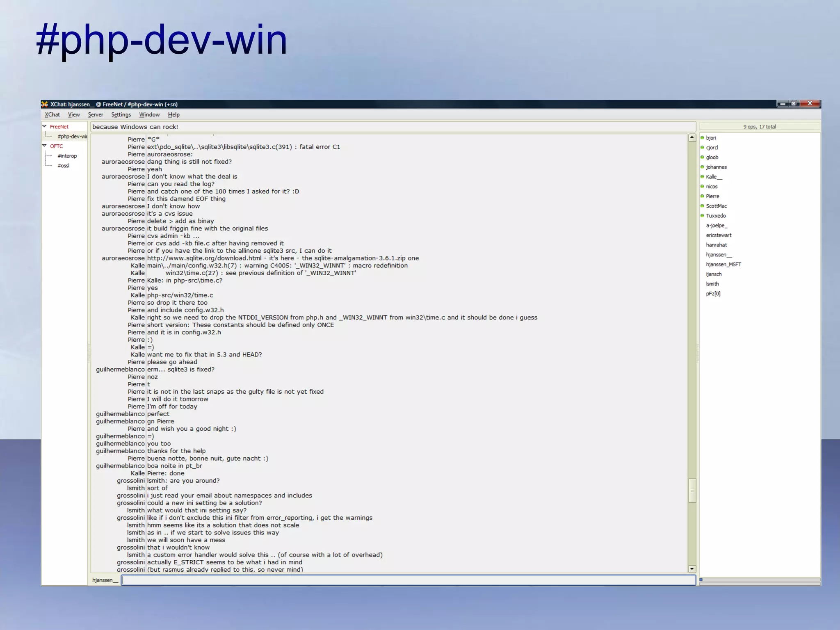
Task: Click the '9 ops, 17 total' label
Action: (x=760, y=127)
